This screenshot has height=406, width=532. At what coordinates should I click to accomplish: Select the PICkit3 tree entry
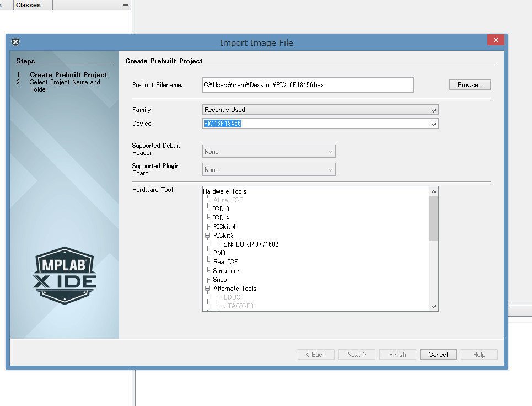(x=223, y=235)
